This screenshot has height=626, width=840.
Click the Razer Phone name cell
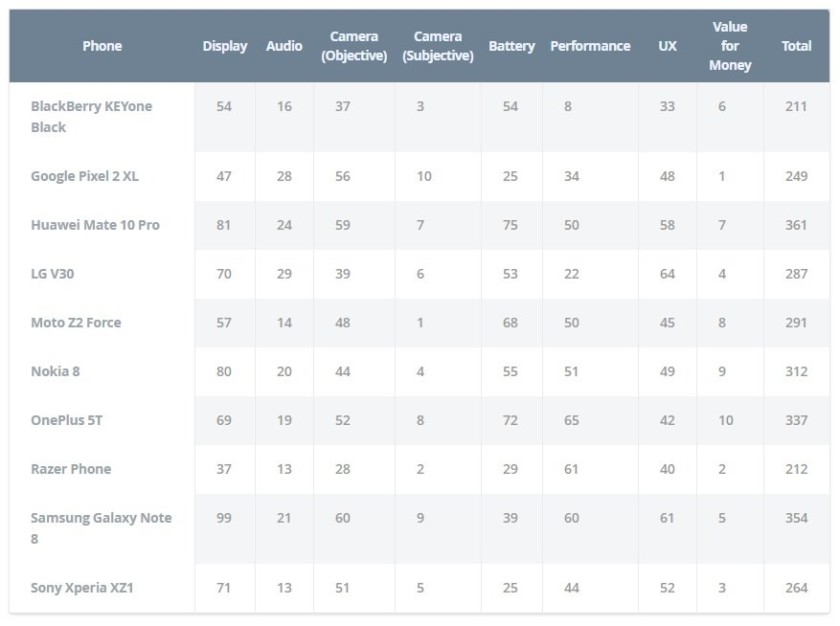click(71, 469)
